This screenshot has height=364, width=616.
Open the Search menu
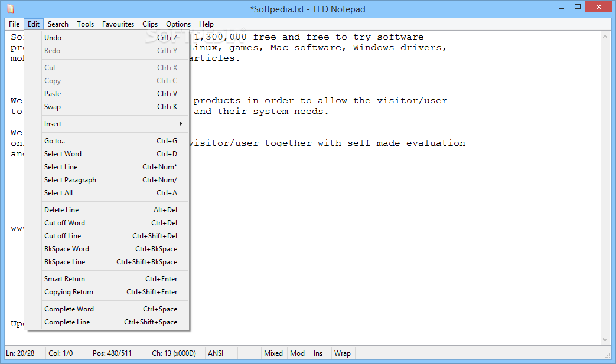pyautogui.click(x=58, y=24)
